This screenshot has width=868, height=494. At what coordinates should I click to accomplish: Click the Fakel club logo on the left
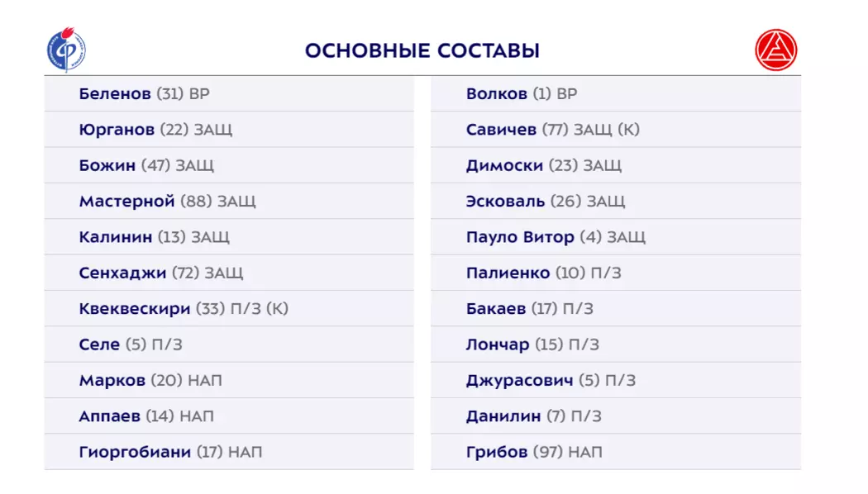tap(66, 50)
